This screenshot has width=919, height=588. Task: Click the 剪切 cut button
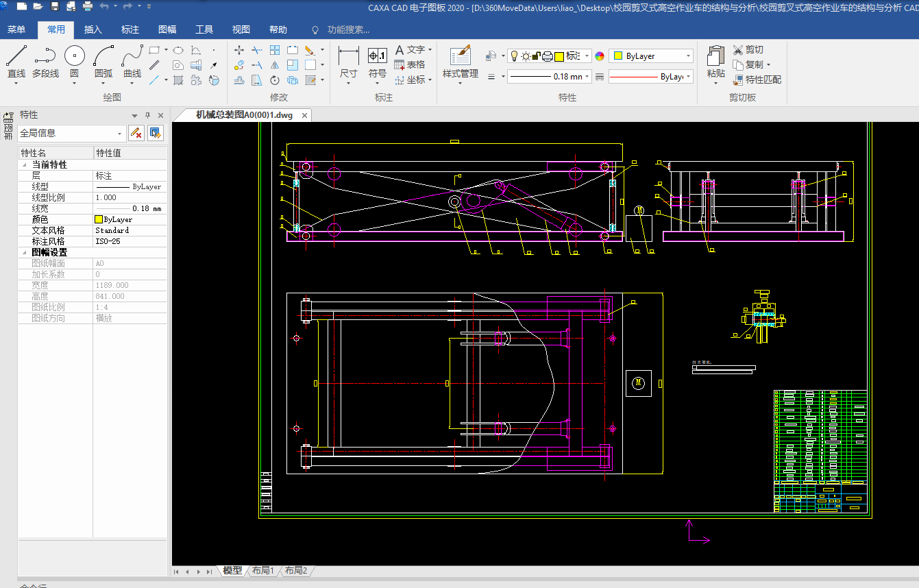click(748, 50)
